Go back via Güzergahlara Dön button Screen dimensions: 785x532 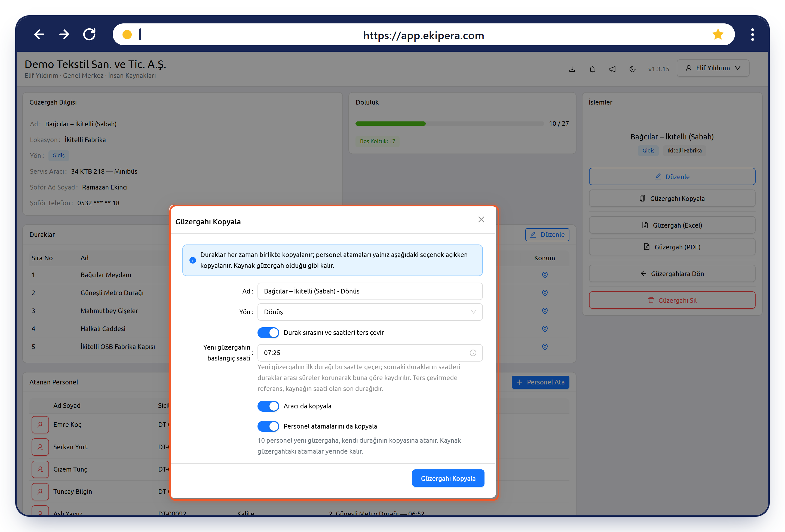pyautogui.click(x=672, y=274)
